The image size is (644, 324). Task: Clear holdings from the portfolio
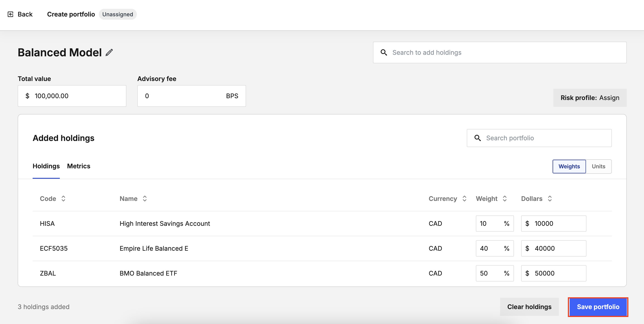[x=529, y=307]
